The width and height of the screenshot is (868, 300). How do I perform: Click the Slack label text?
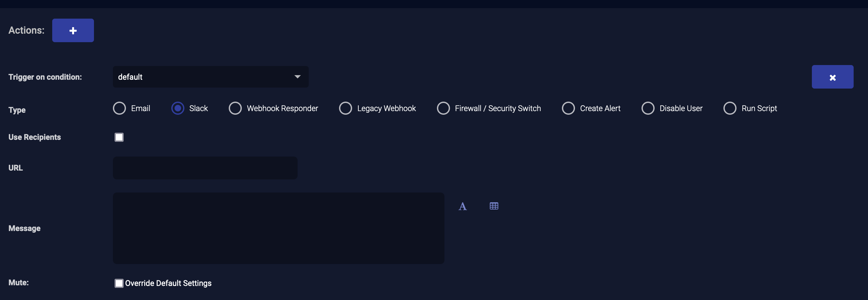(x=198, y=108)
